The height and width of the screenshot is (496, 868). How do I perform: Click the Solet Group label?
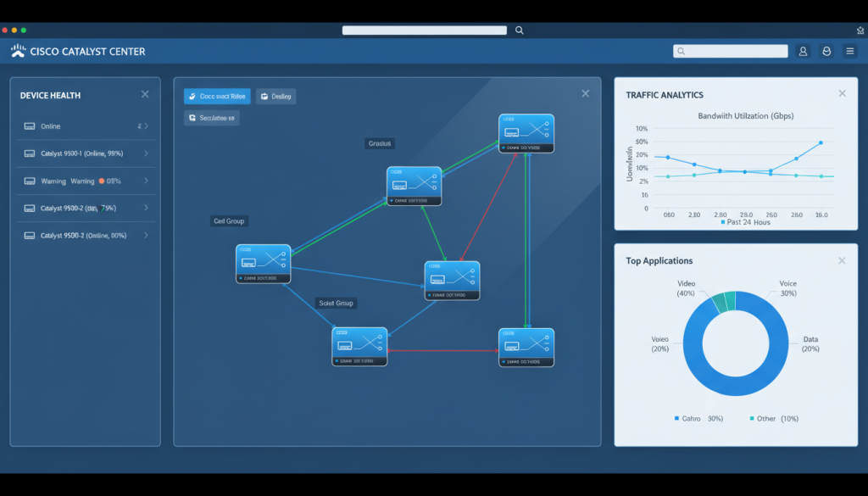click(336, 304)
